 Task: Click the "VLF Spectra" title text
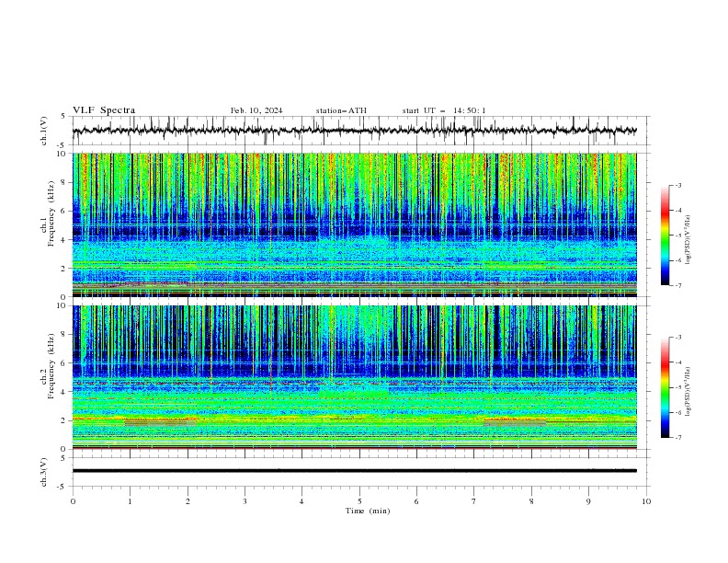point(104,110)
